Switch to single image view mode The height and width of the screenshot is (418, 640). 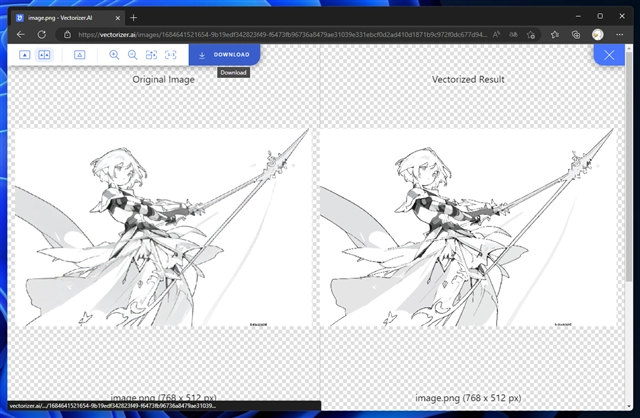click(24, 55)
